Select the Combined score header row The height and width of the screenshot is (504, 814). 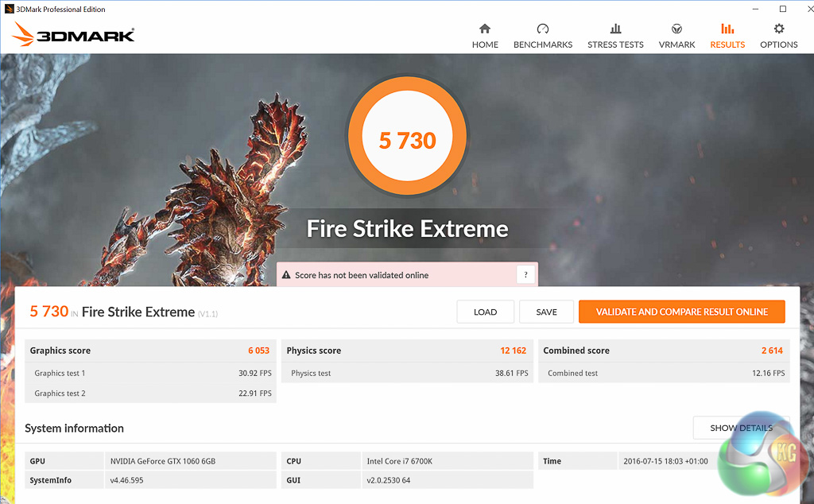pyautogui.click(x=664, y=351)
